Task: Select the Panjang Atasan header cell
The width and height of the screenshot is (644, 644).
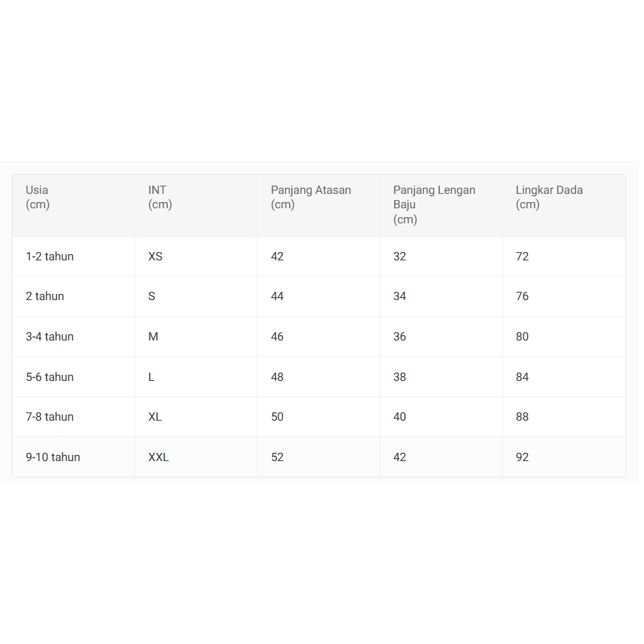Action: click(310, 197)
